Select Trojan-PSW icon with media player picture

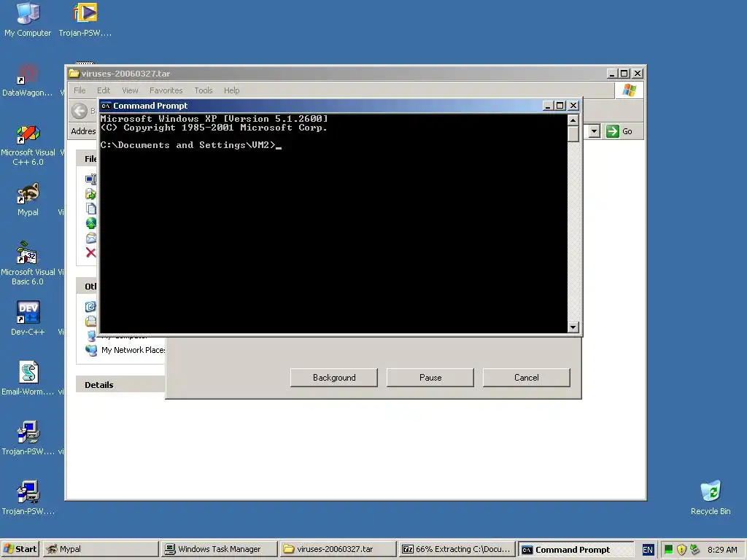85,20
